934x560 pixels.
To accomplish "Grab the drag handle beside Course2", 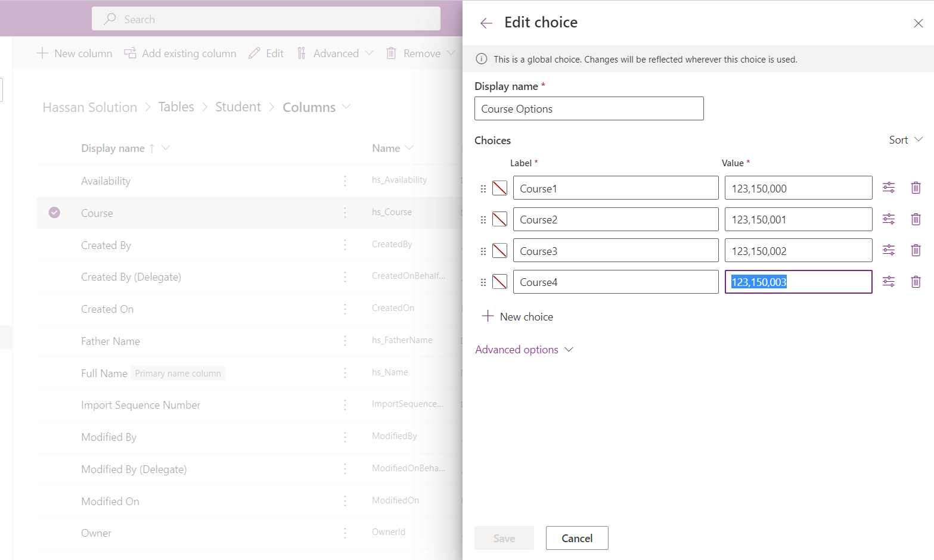I will click(x=483, y=219).
